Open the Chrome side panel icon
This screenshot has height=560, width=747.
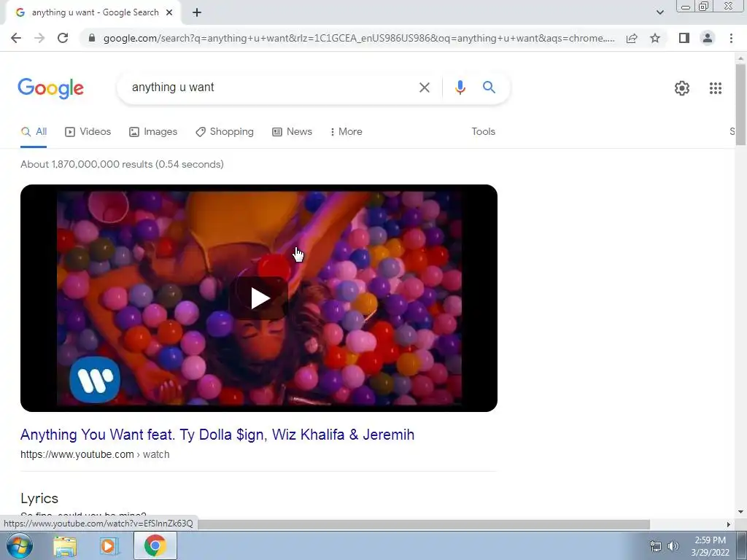tap(684, 38)
